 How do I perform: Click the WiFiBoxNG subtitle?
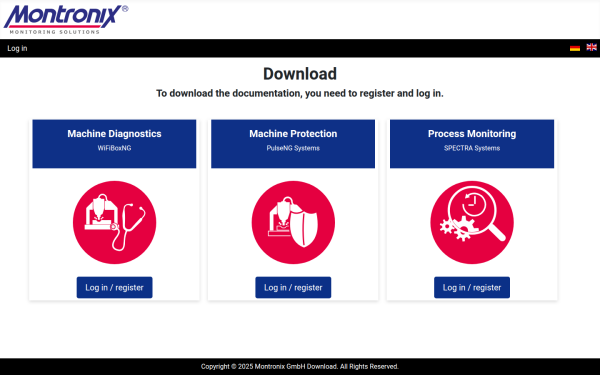coord(114,148)
